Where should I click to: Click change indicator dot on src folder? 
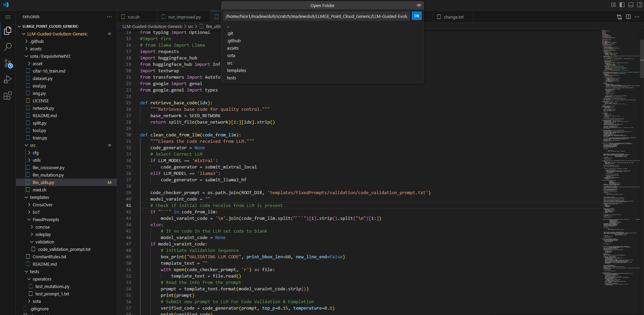pyautogui.click(x=110, y=145)
